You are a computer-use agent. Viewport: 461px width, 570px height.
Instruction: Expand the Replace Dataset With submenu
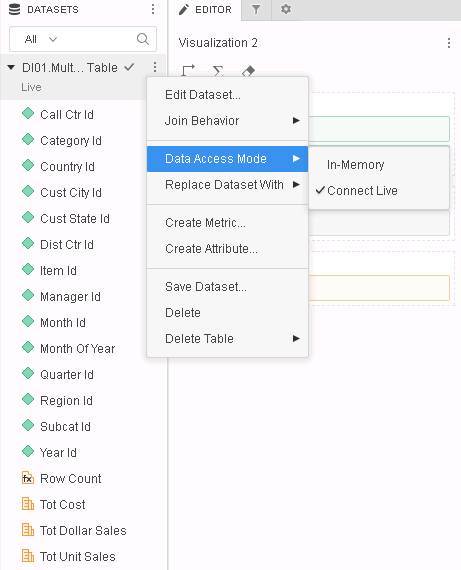click(x=227, y=185)
